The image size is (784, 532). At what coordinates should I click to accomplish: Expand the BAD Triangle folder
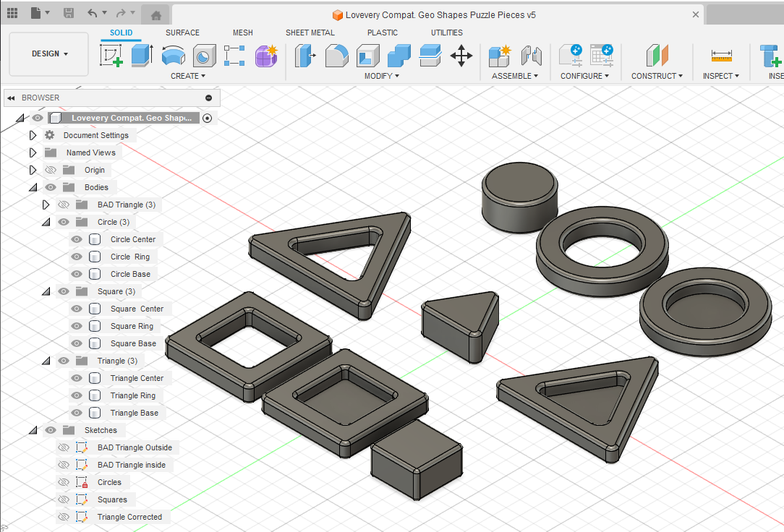(x=46, y=205)
